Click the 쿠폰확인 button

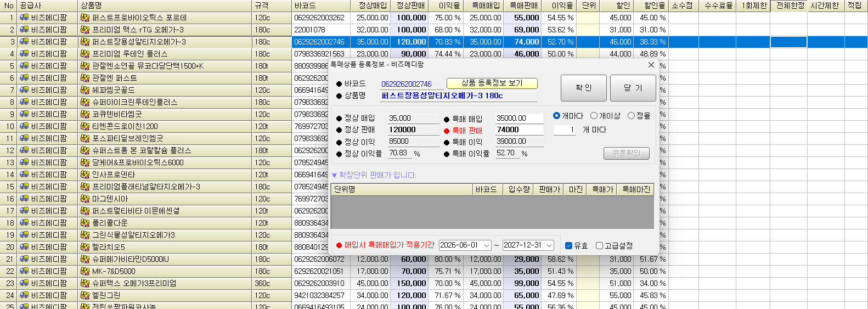click(x=627, y=154)
